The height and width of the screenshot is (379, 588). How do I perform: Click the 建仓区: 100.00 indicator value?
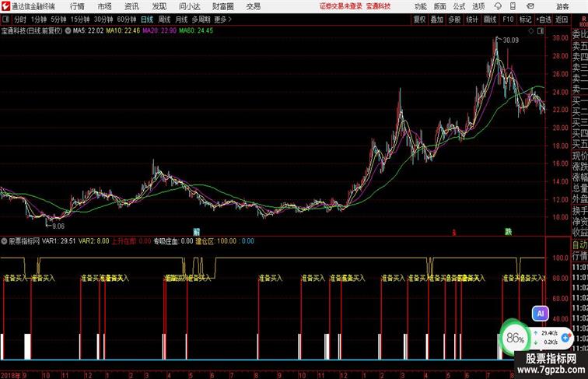[x=216, y=241]
